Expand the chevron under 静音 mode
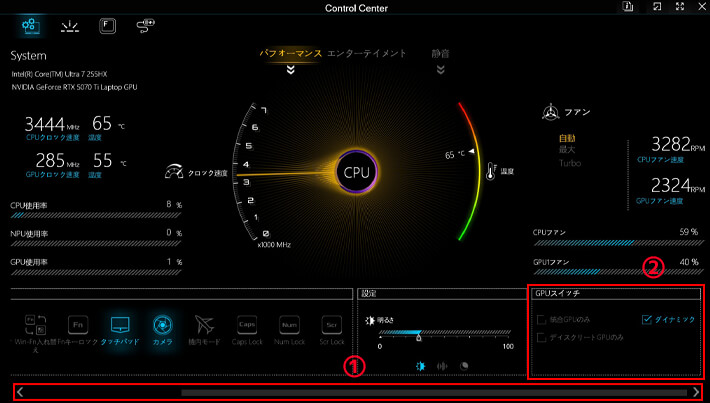This screenshot has height=403, width=710. pyautogui.click(x=440, y=70)
